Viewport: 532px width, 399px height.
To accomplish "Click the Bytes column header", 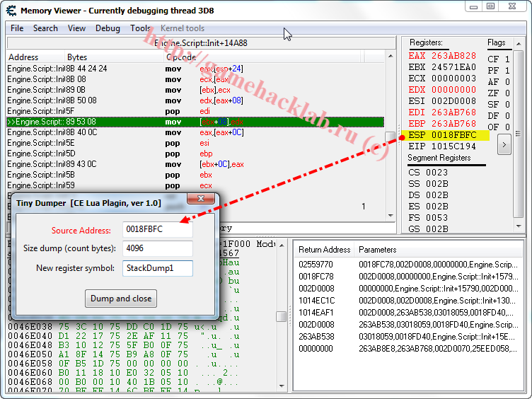I will pyautogui.click(x=113, y=57).
